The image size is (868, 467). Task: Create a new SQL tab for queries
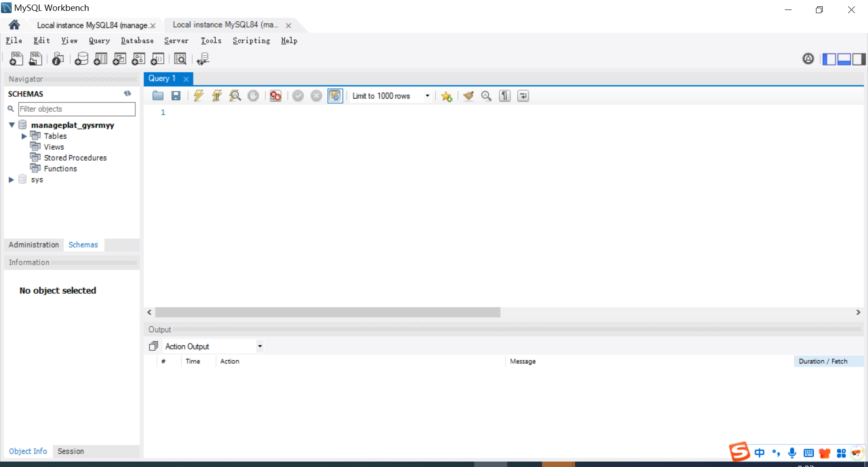(x=16, y=59)
